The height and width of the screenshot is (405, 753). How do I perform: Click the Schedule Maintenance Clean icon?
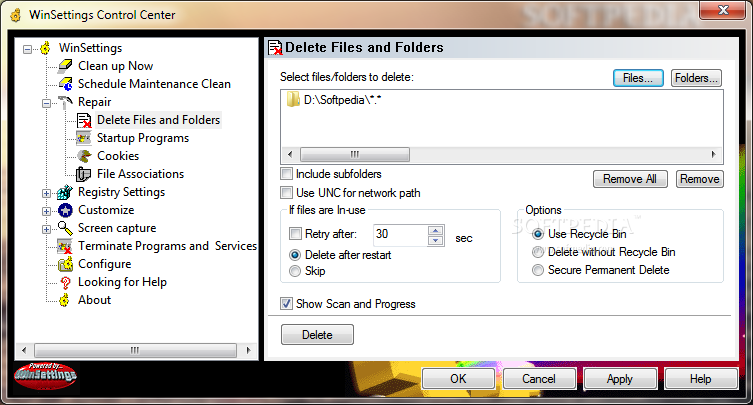tap(65, 84)
